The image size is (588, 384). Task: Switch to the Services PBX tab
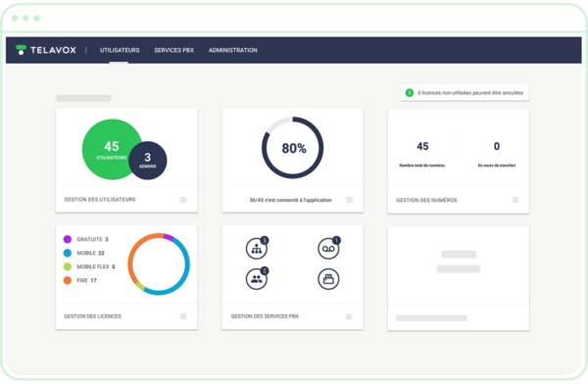coord(174,50)
